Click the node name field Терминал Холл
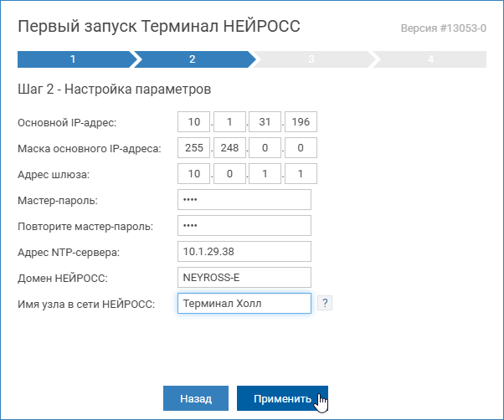The height and width of the screenshot is (420, 504). [x=244, y=304]
